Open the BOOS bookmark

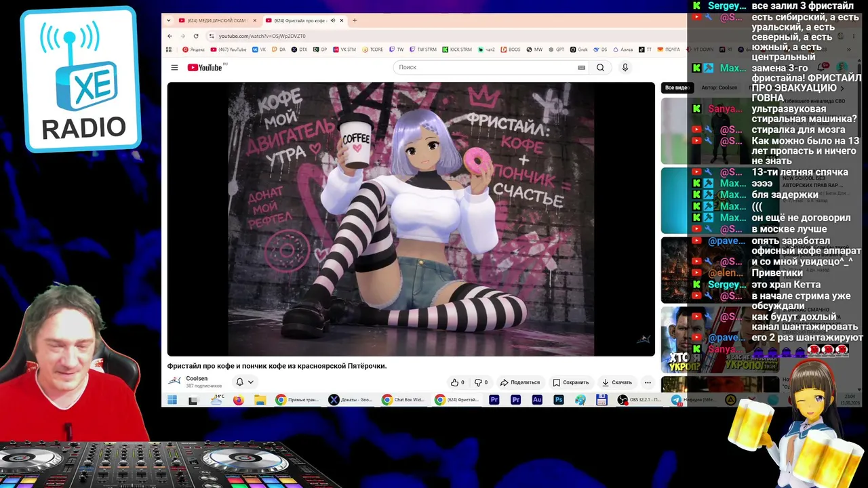[511, 49]
